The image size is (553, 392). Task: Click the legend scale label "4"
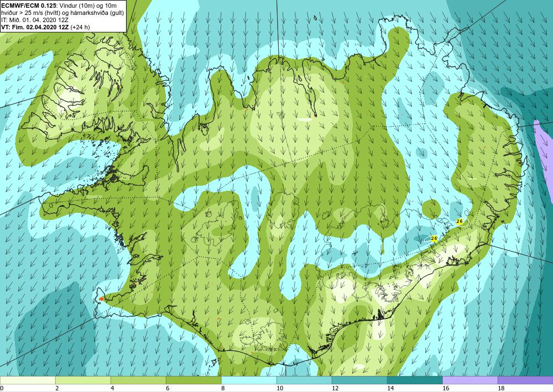click(112, 388)
